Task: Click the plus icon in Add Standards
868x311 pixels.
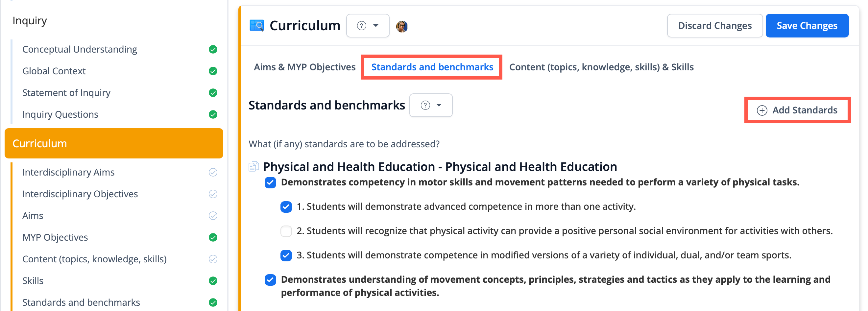Action: coord(762,110)
